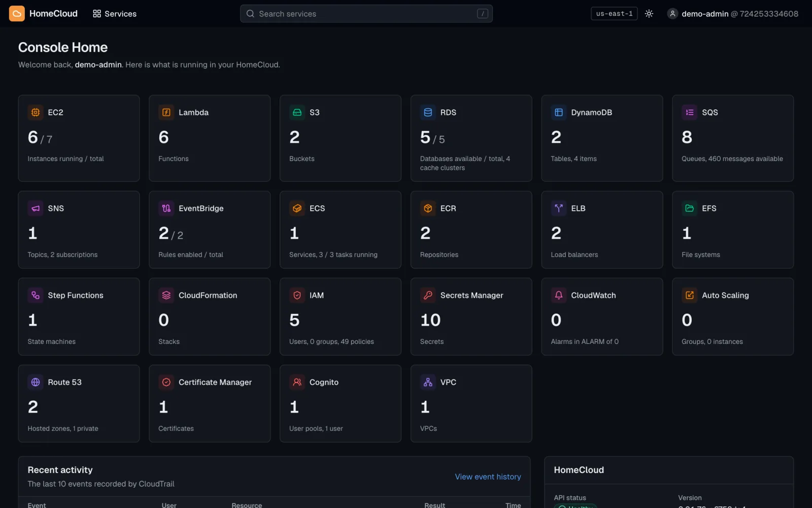
Task: Open the Services menu
Action: pos(115,14)
